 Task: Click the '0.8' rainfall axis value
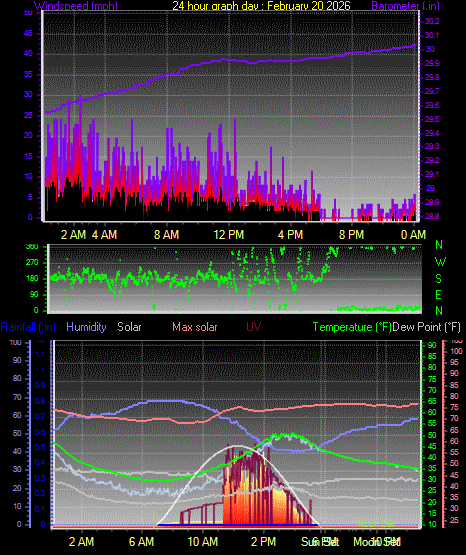click(40, 401)
